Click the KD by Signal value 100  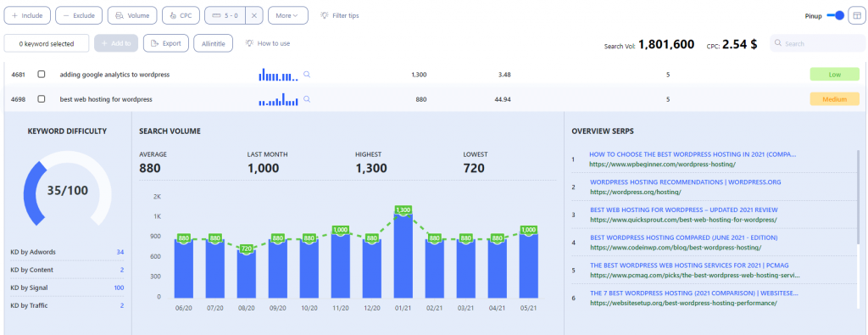point(119,288)
